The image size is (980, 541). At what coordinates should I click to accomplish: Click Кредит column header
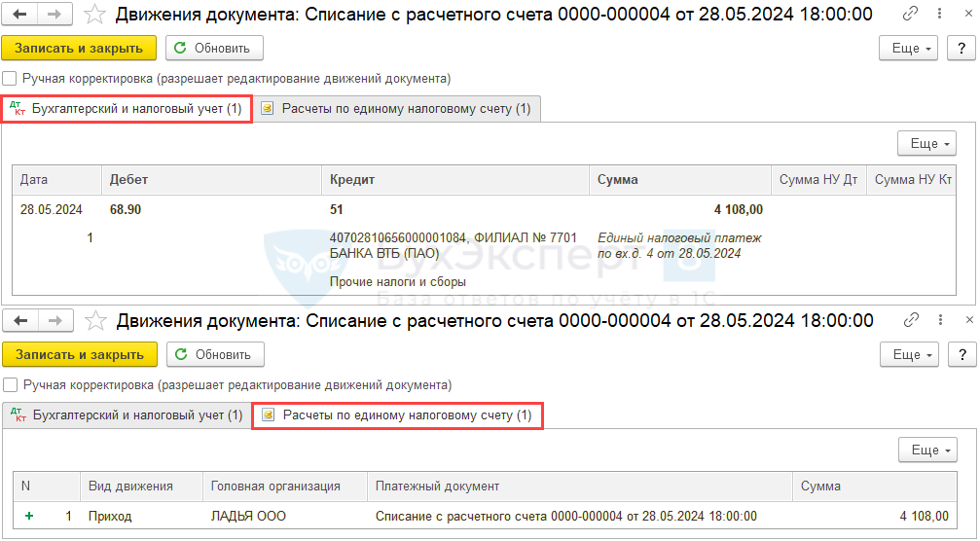[455, 180]
